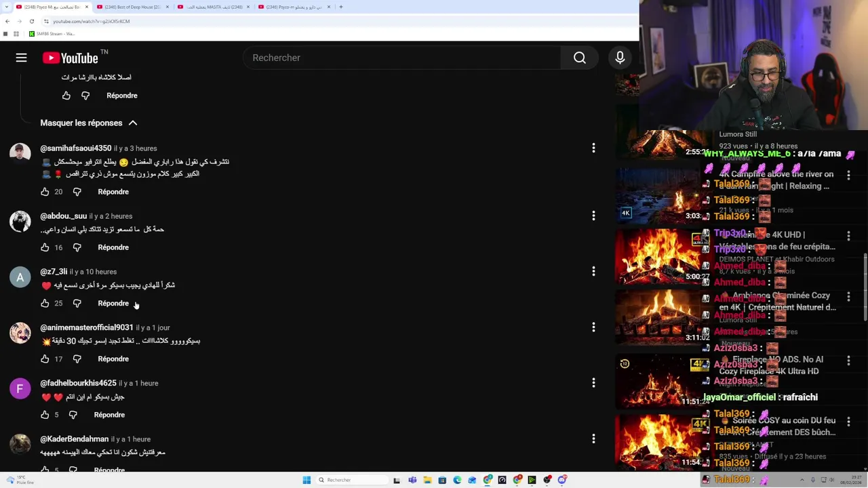Switch to Best of Deep House tab
Image resolution: width=868 pixels, height=488 pixels.
[132, 7]
